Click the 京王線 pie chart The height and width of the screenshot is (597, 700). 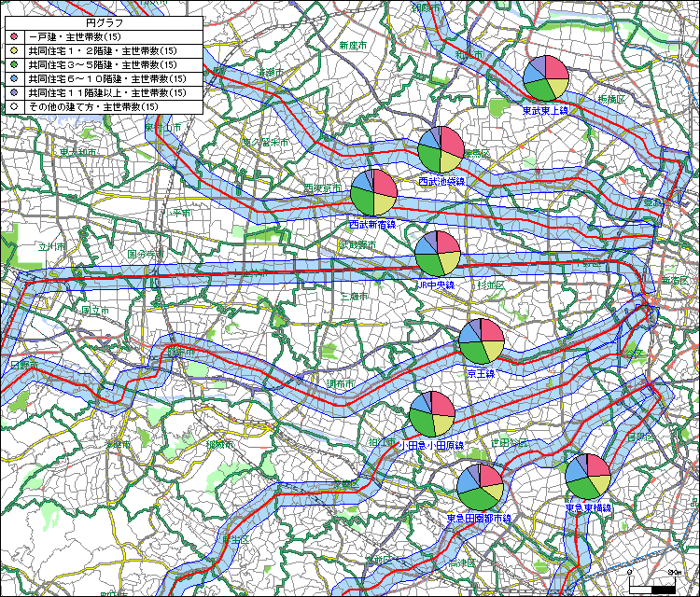[482, 342]
